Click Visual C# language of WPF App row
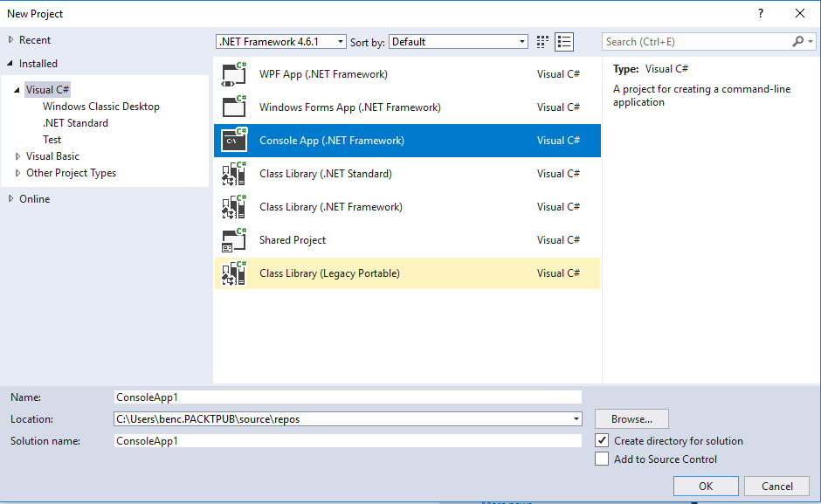This screenshot has height=504, width=821. tap(558, 74)
